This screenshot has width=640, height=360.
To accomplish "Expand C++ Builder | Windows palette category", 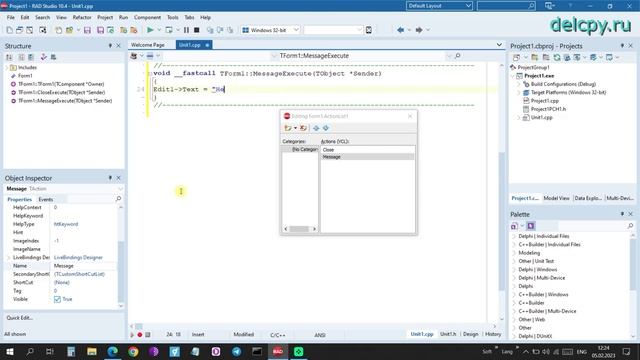I will click(x=514, y=295).
